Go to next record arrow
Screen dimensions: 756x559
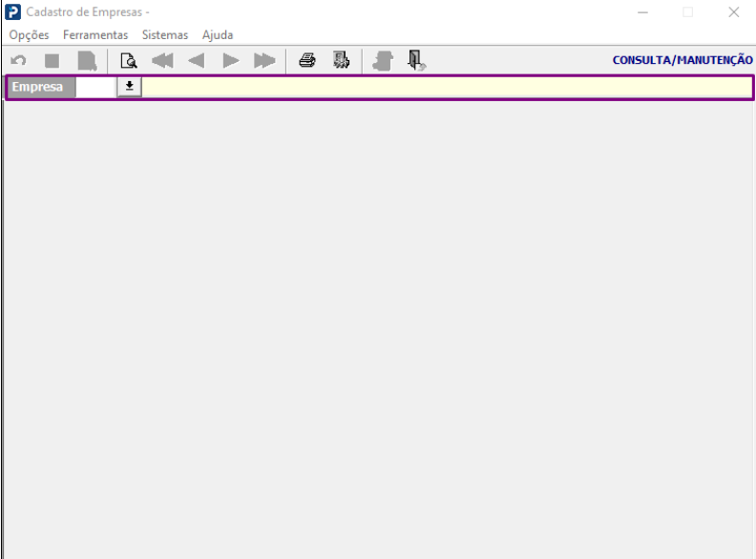tap(231, 61)
